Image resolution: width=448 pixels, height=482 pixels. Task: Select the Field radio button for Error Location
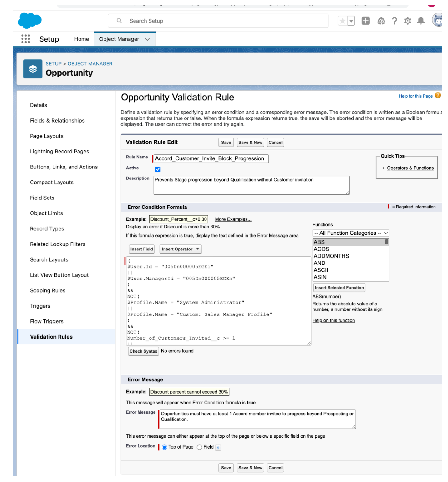199,447
